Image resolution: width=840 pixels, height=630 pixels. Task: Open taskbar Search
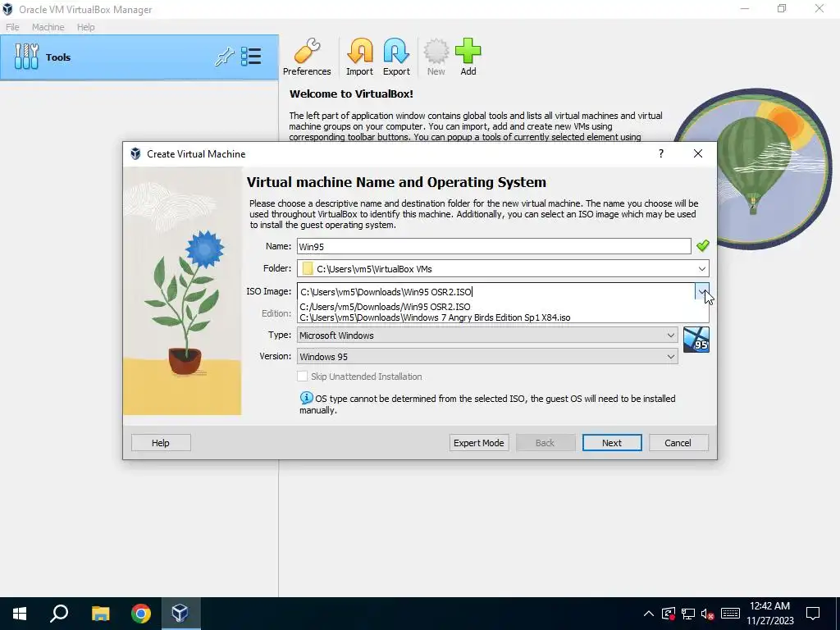(x=59, y=614)
